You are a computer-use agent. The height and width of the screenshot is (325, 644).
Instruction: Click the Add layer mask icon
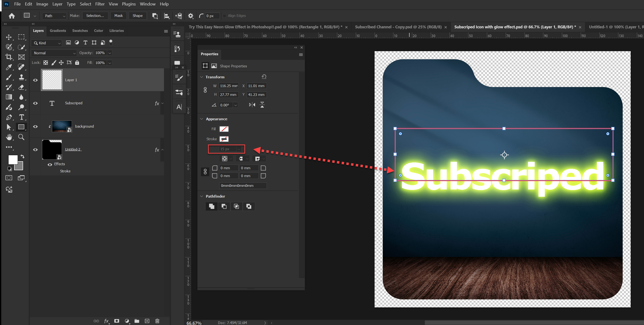coord(117,321)
